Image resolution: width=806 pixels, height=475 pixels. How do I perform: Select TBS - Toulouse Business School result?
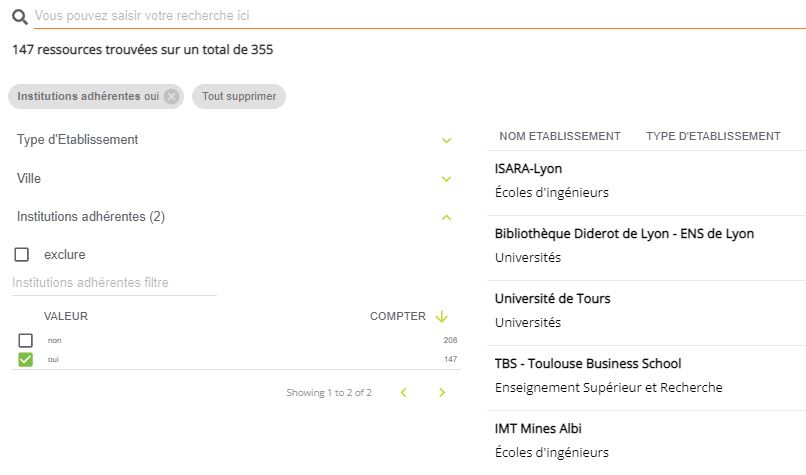pyautogui.click(x=587, y=364)
